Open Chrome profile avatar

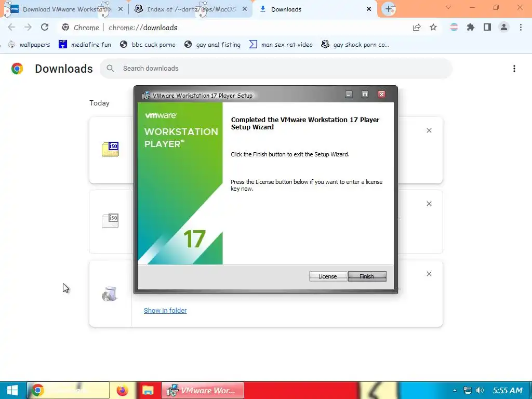(504, 28)
